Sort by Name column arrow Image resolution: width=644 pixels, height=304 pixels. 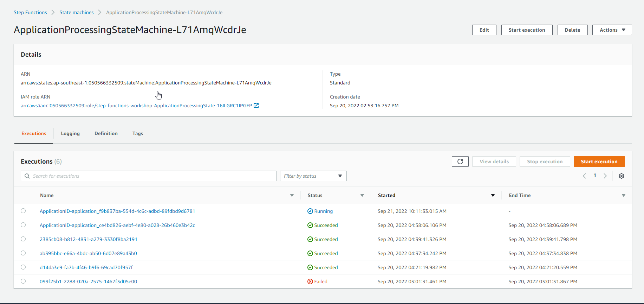coord(292,195)
